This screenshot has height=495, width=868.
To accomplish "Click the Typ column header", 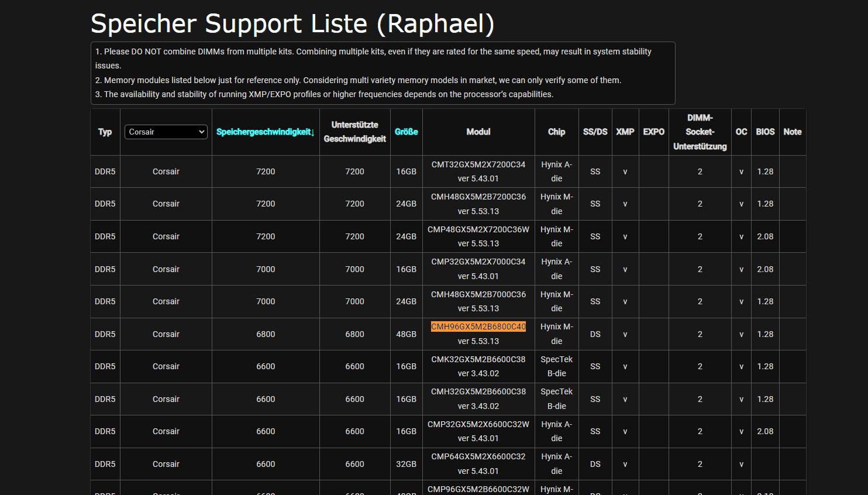I will point(105,132).
